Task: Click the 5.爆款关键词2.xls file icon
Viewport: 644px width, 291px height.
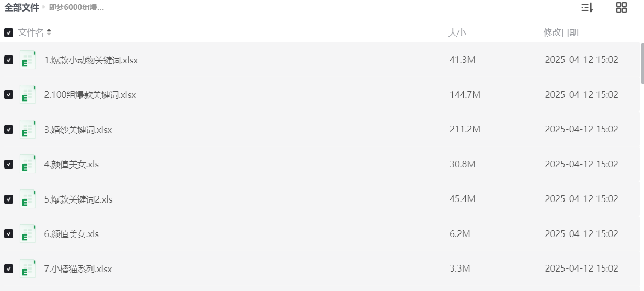Action: pyautogui.click(x=28, y=199)
